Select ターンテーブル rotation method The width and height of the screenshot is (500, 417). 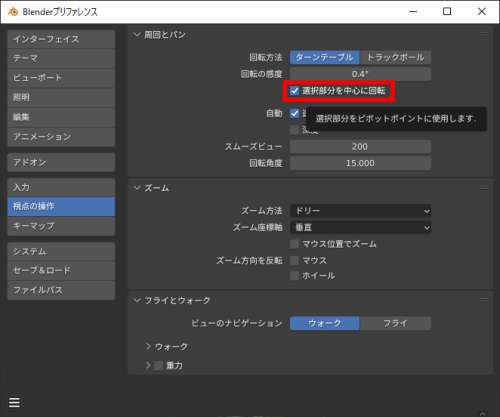pos(325,57)
